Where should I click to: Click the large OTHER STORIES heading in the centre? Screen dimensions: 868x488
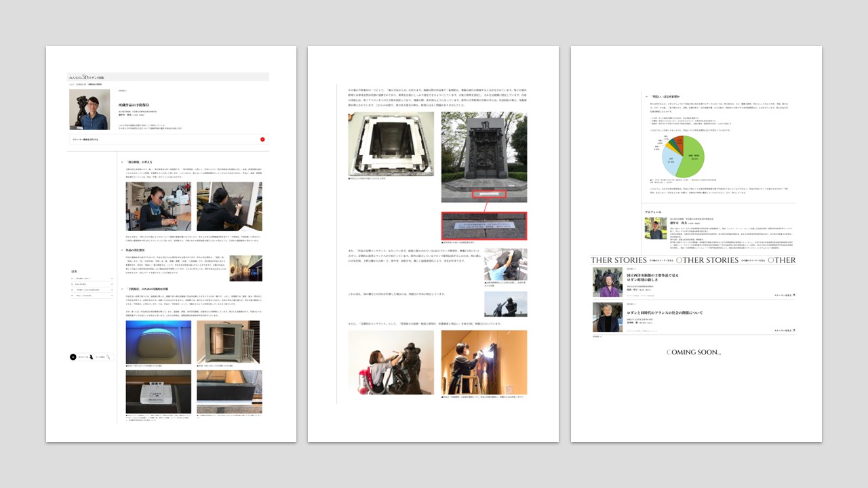707,260
